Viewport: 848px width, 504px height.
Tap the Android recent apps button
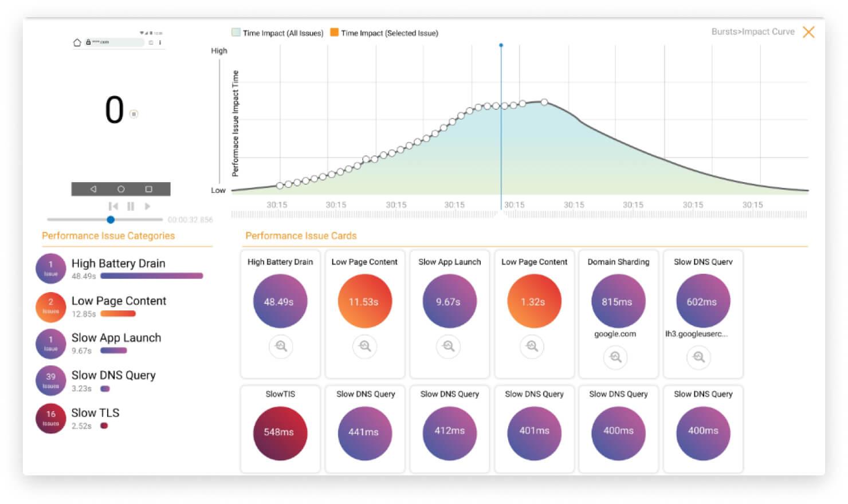(147, 188)
